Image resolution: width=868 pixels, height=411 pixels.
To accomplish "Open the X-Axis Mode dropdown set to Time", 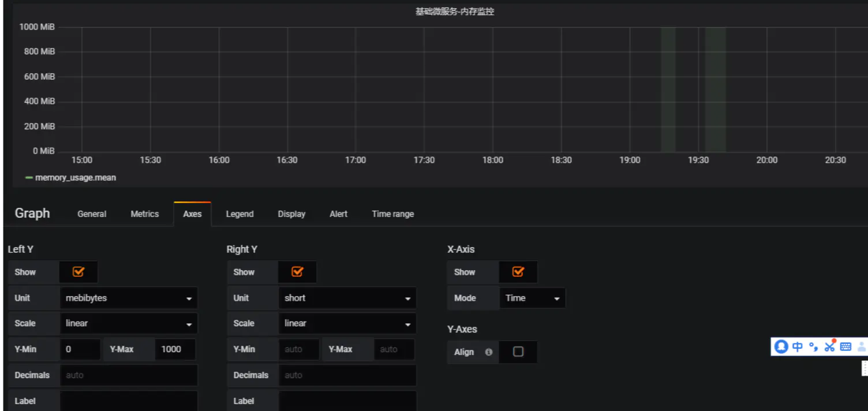I will (532, 298).
